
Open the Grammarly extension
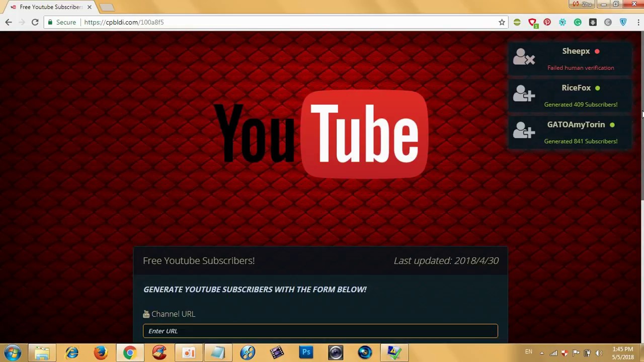coord(578,22)
